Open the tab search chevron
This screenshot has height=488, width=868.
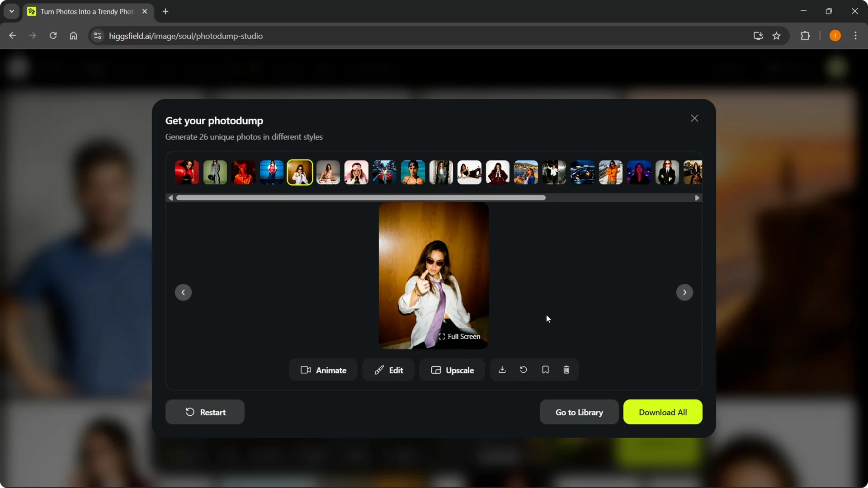(11, 11)
